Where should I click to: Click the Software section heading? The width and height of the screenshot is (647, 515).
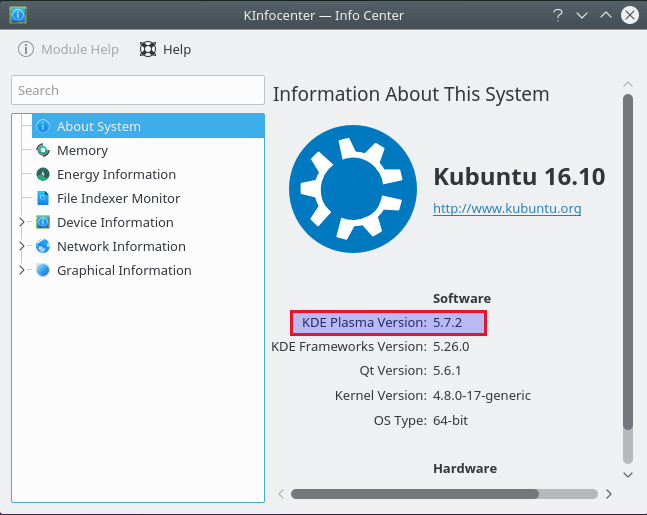tap(462, 298)
